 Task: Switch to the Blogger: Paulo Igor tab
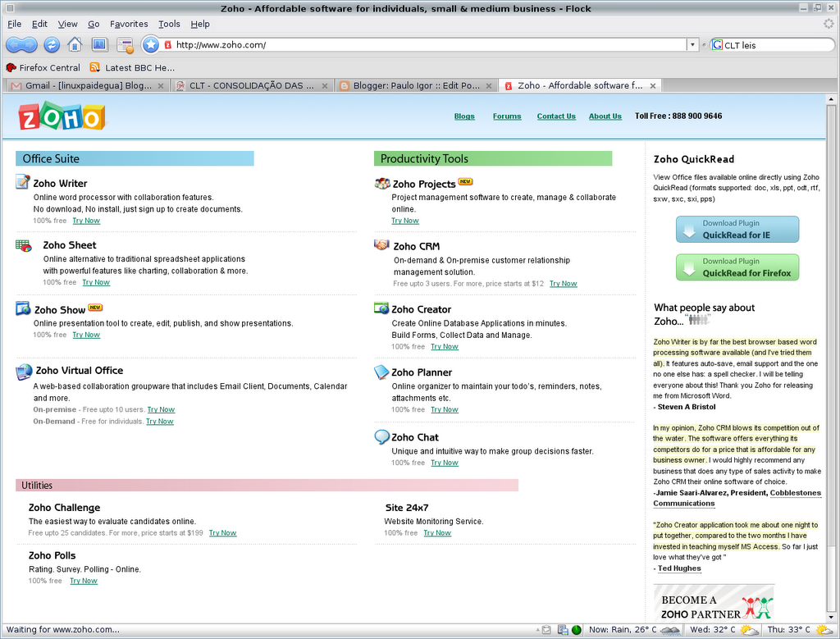point(416,85)
